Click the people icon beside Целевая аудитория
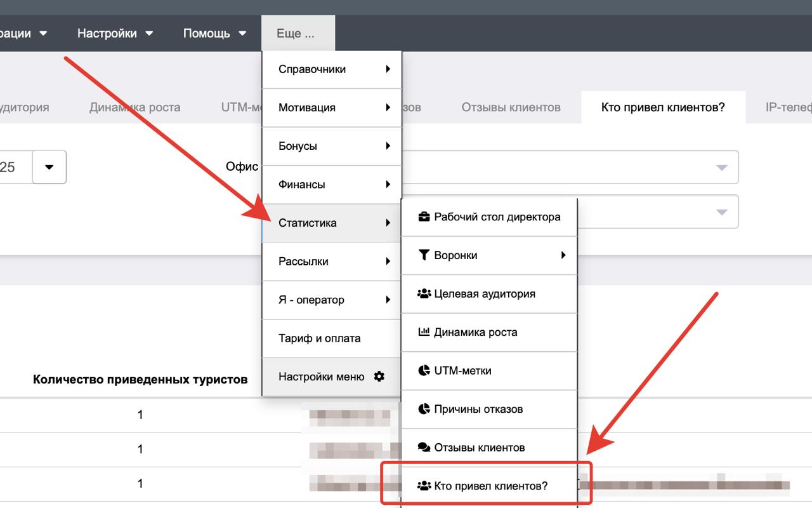This screenshot has width=812, height=508. pyautogui.click(x=424, y=294)
